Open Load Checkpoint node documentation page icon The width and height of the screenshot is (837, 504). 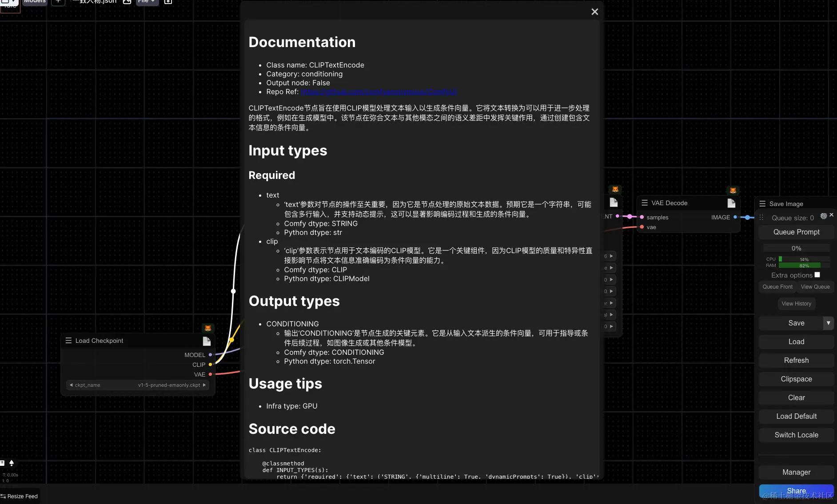point(207,341)
